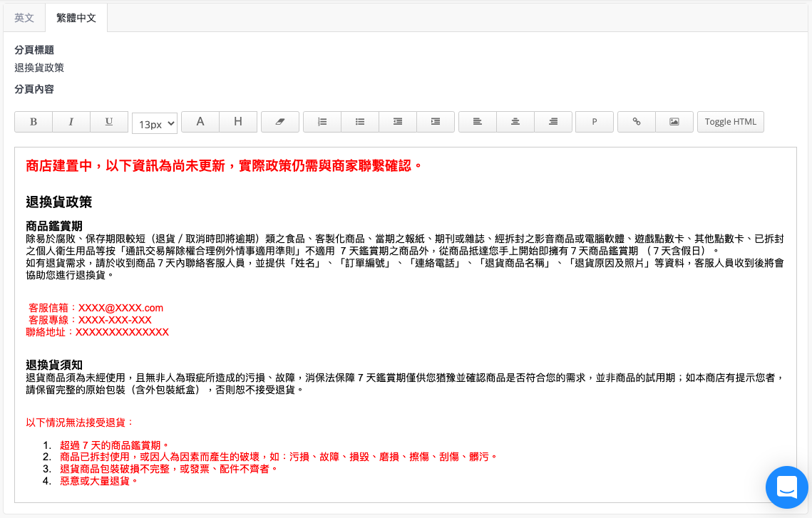Click the 客服專線：XXXX-XXX-XXX line
The image size is (812, 518).
90,320
